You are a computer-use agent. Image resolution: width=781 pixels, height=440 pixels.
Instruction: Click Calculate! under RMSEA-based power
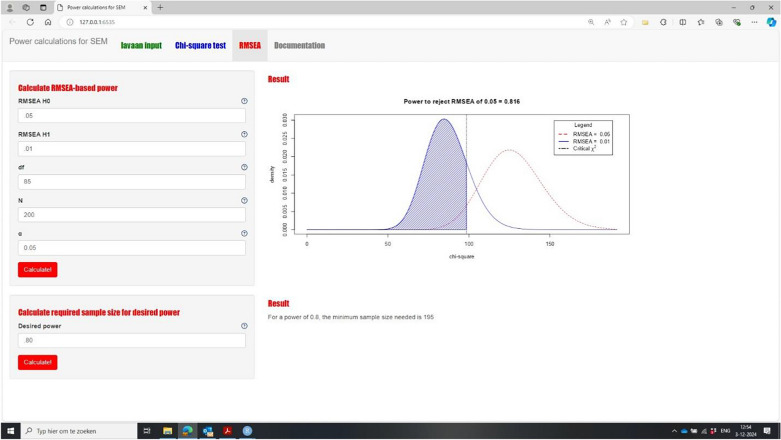tap(37, 270)
